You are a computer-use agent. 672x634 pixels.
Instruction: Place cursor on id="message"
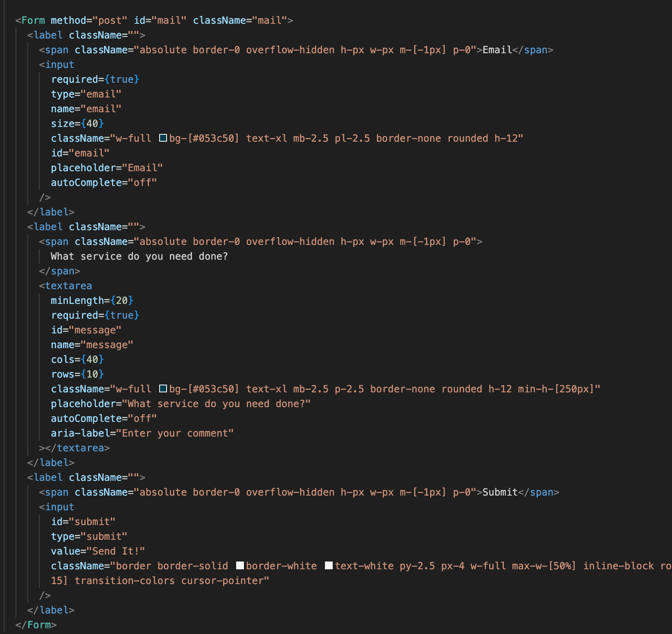[86, 330]
